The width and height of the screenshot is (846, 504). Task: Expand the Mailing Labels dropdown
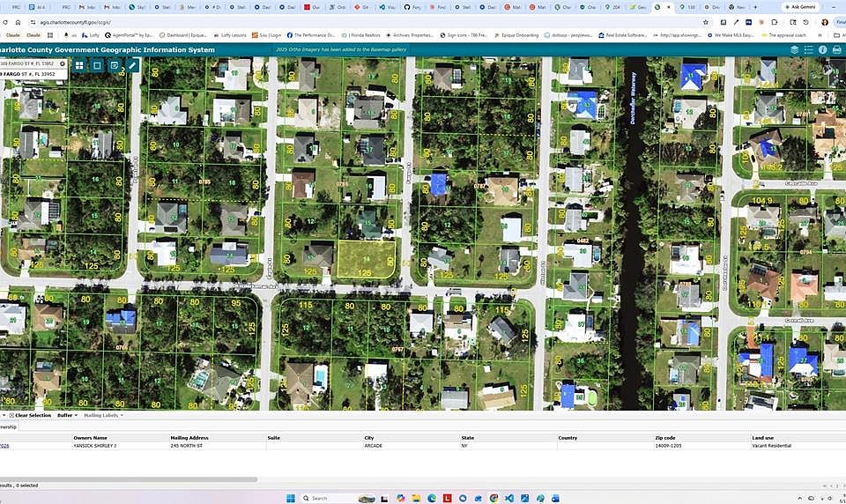click(x=103, y=415)
